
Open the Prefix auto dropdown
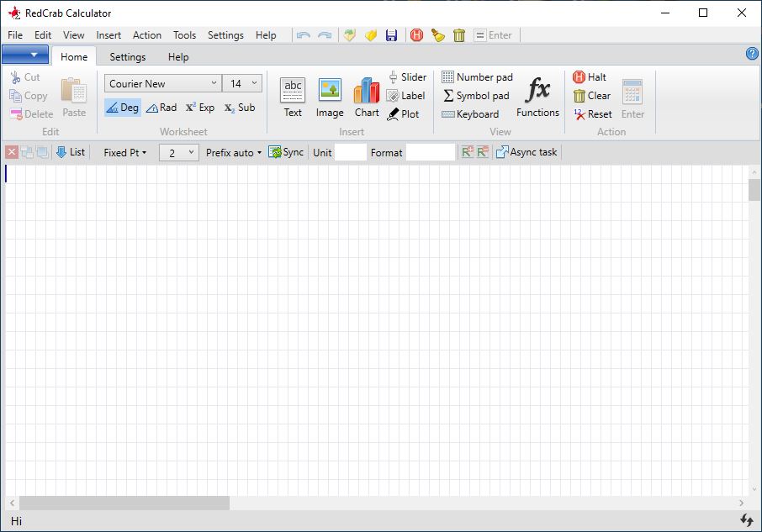tap(234, 153)
